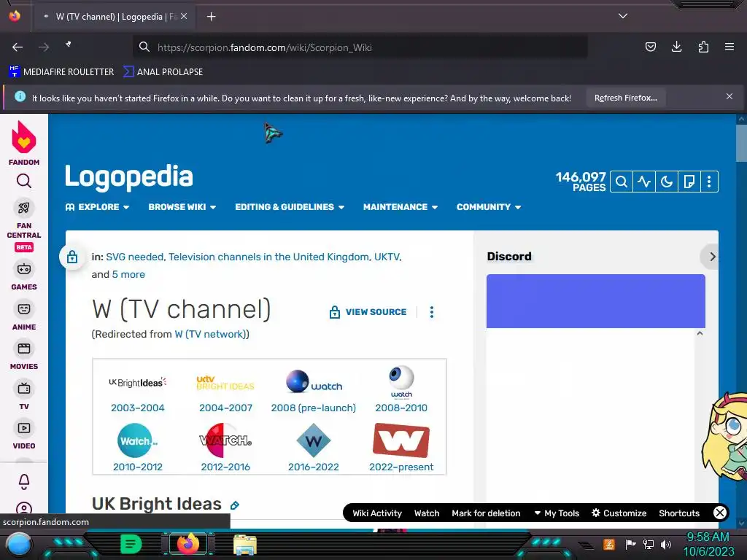
Task: Open a new browser tab
Action: click(x=211, y=17)
